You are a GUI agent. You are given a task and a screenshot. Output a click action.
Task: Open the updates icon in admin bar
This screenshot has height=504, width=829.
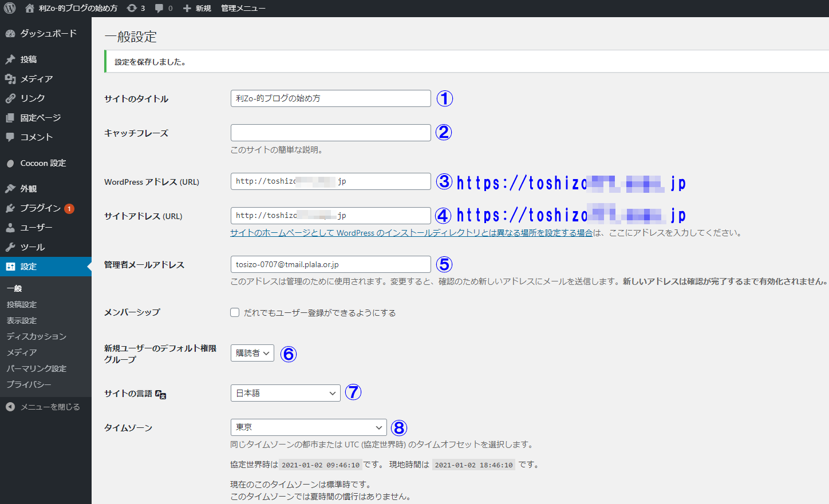pos(132,8)
